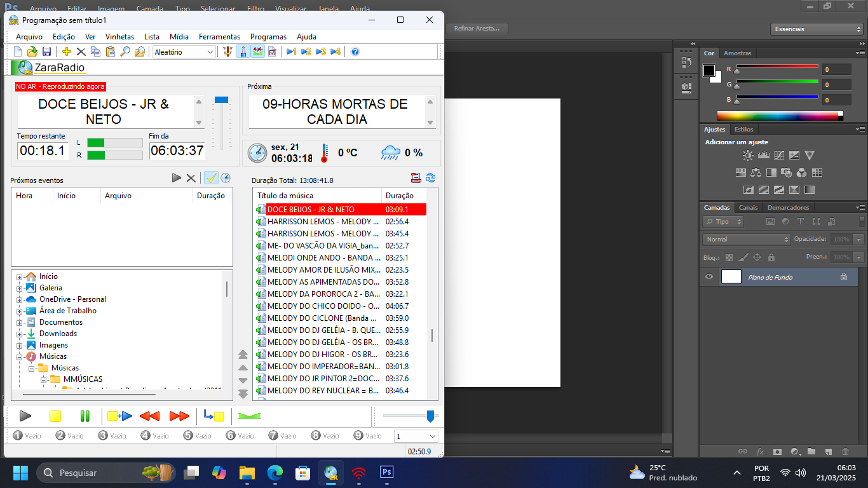The image size is (868, 488).
Task: Adjust the volume slider beside player controls
Action: coord(430,416)
